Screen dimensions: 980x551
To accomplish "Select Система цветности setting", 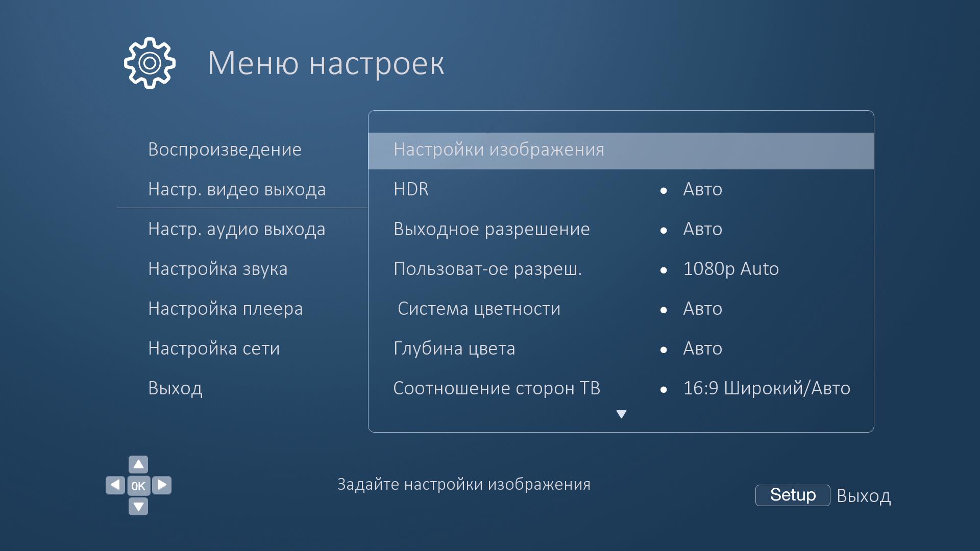I will [x=479, y=309].
